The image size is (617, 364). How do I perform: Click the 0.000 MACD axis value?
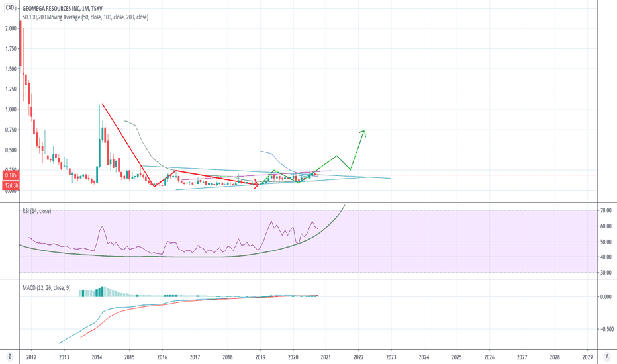tap(606, 296)
